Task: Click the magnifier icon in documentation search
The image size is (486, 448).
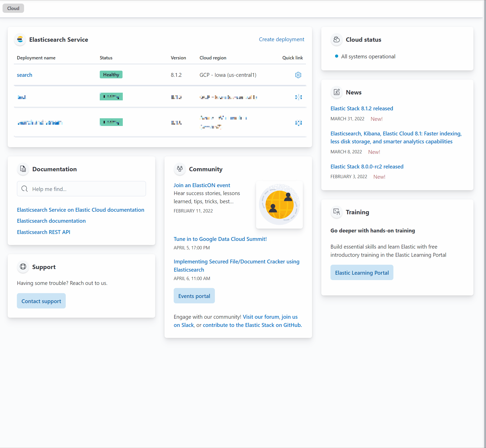Action: [25, 189]
